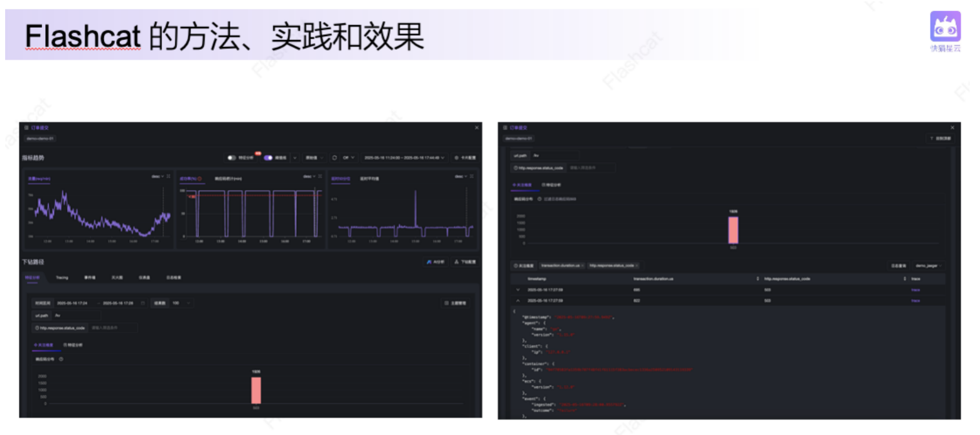The image size is (980, 435).
Task: Click the 503 bar in the left panel chart
Action: [x=256, y=390]
